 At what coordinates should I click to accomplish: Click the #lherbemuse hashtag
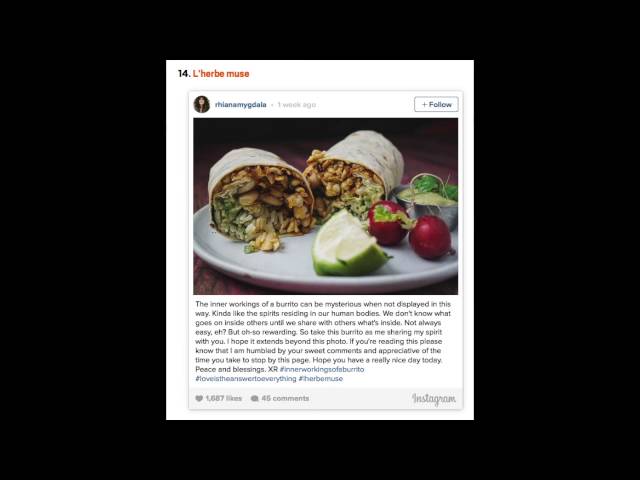[320, 379]
